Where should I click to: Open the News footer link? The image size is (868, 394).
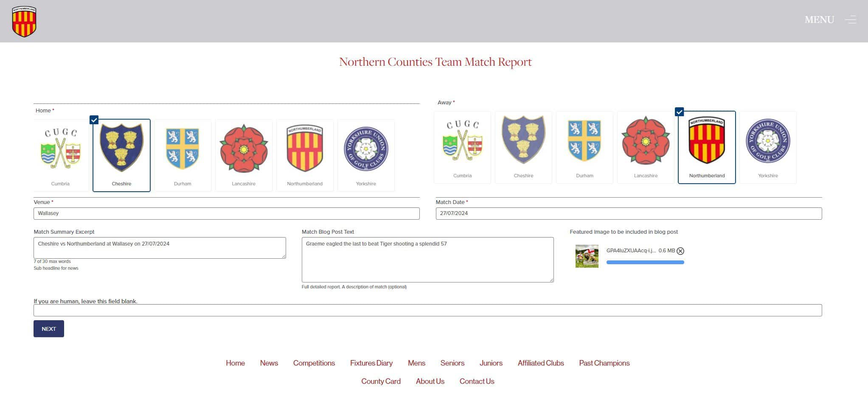point(269,363)
